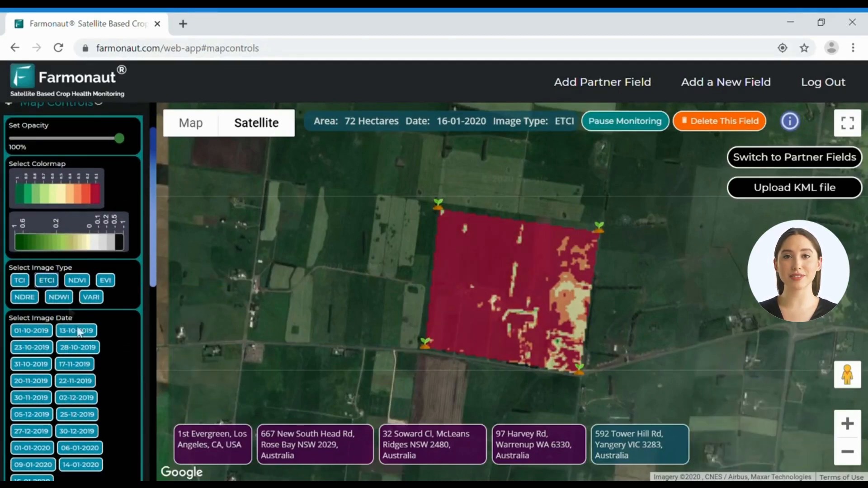Choose image date 31-10-2019
The image size is (868, 488).
click(x=31, y=364)
